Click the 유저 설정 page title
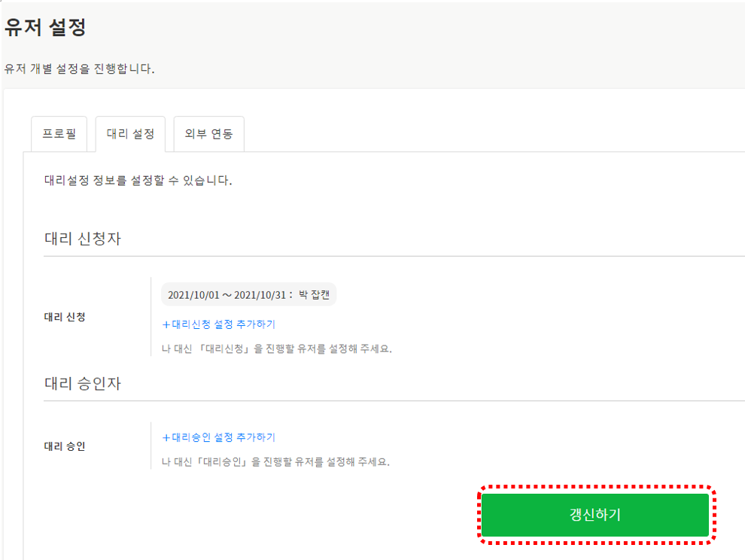The image size is (745, 560). (x=45, y=28)
